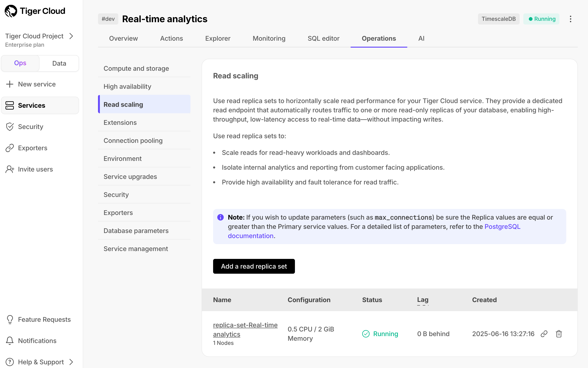The width and height of the screenshot is (588, 368).
Task: Delete the replica set using the trash icon
Action: 559,334
